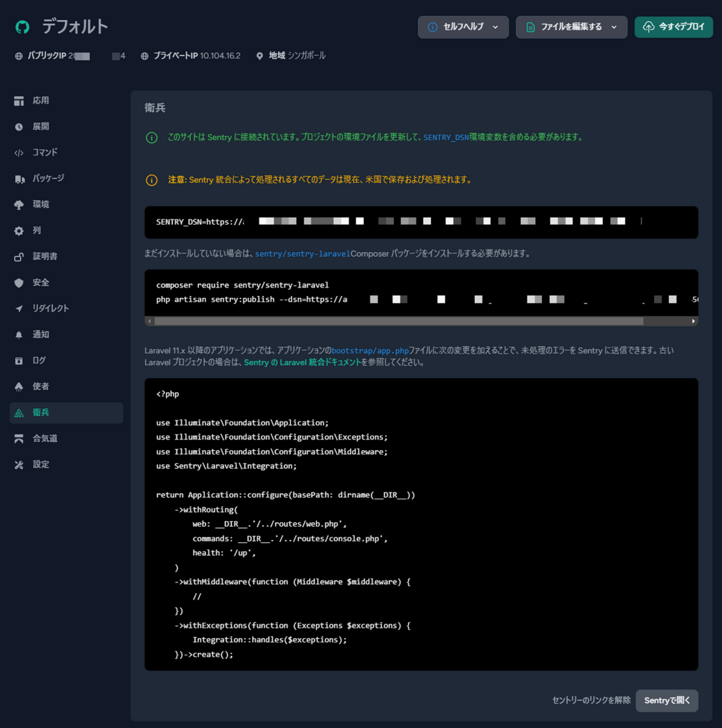722x728 pixels.
Task: Open the 展開 menu item
Action: click(66, 127)
